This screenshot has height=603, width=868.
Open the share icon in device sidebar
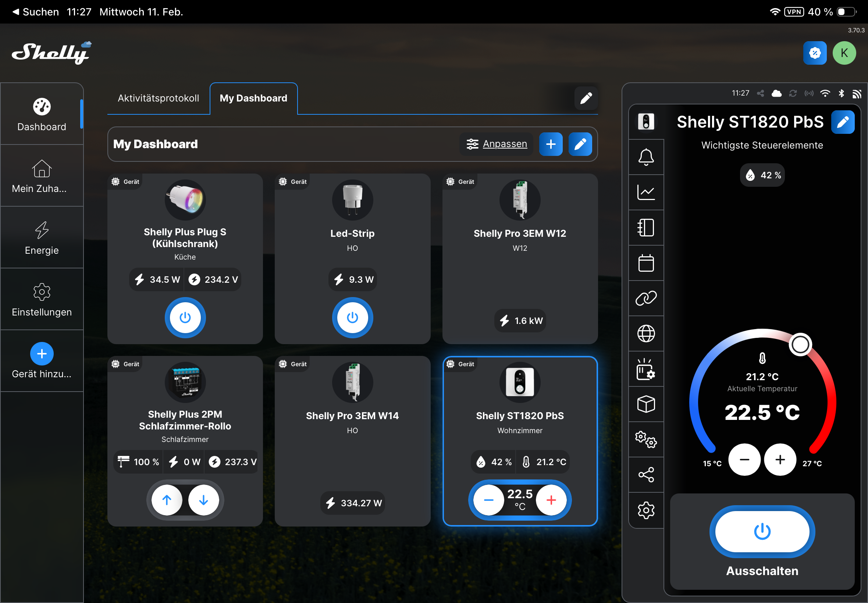[x=646, y=475]
